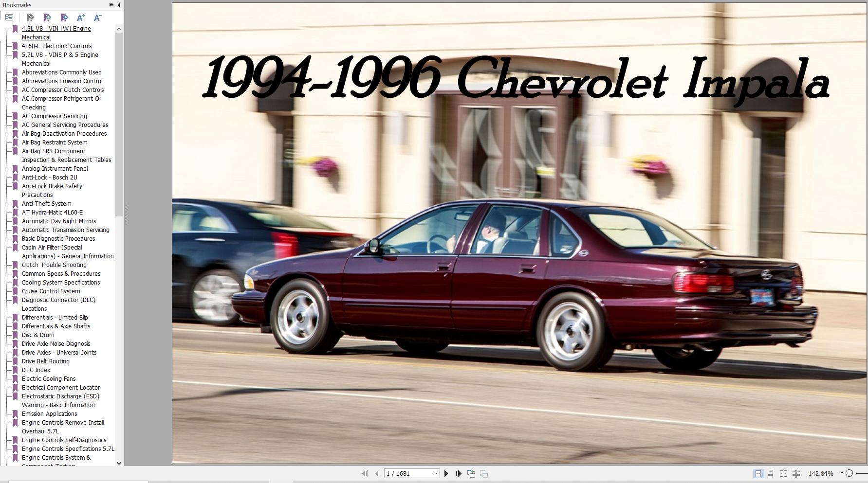The image size is (868, 483).
Task: Select Anti-Lock - Bosch 2U bookmark
Action: point(49,177)
